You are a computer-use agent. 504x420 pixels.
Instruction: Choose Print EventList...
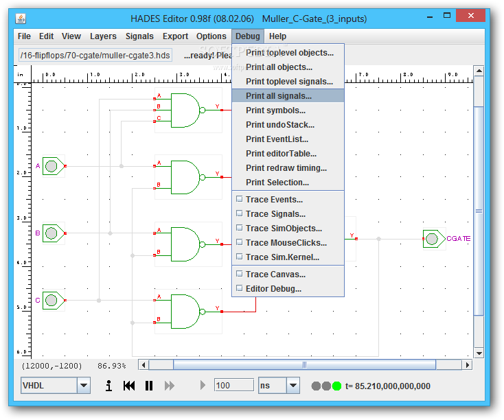(x=288, y=139)
